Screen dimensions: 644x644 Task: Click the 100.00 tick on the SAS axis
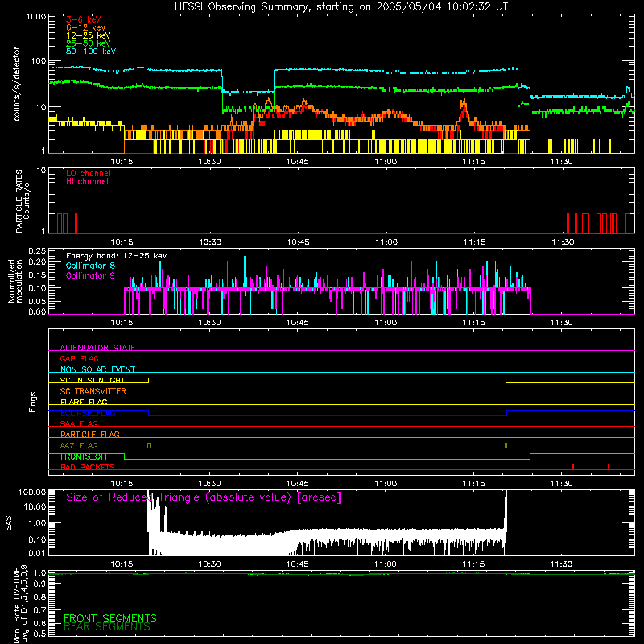pos(32,492)
